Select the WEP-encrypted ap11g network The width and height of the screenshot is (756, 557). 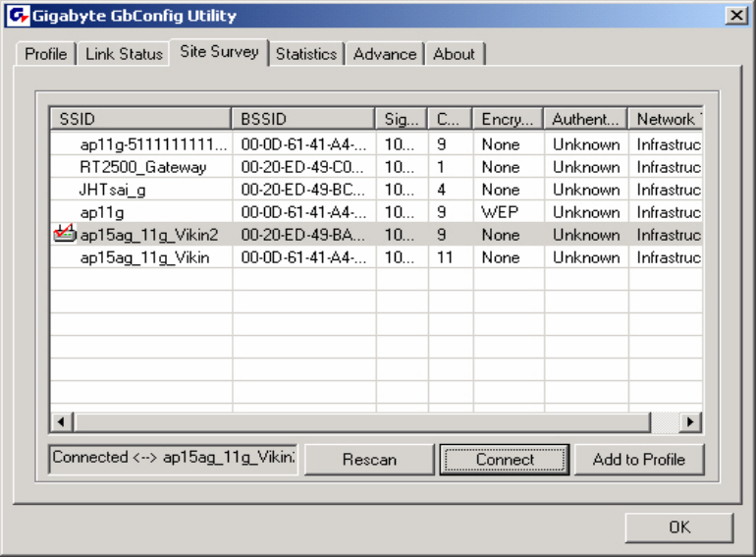pos(376,212)
